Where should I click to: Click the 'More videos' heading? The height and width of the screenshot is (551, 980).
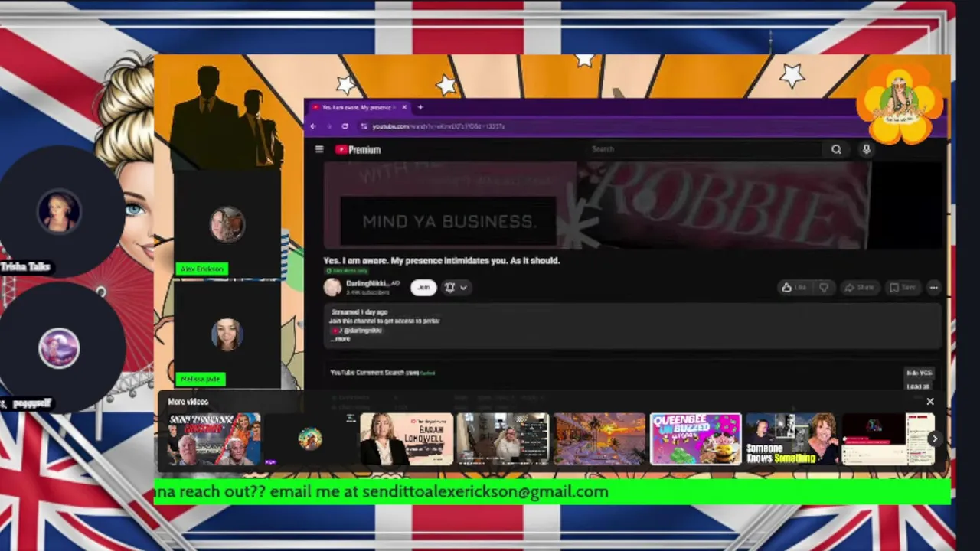click(x=188, y=402)
